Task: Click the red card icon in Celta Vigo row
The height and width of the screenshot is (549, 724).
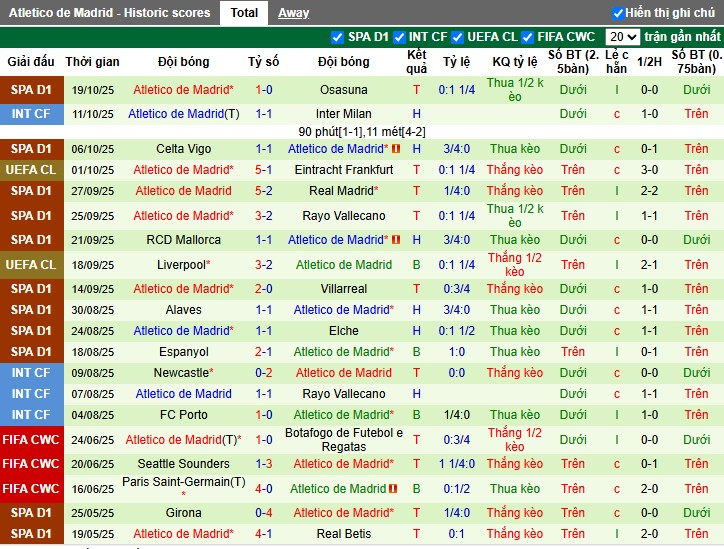Action: tap(396, 149)
